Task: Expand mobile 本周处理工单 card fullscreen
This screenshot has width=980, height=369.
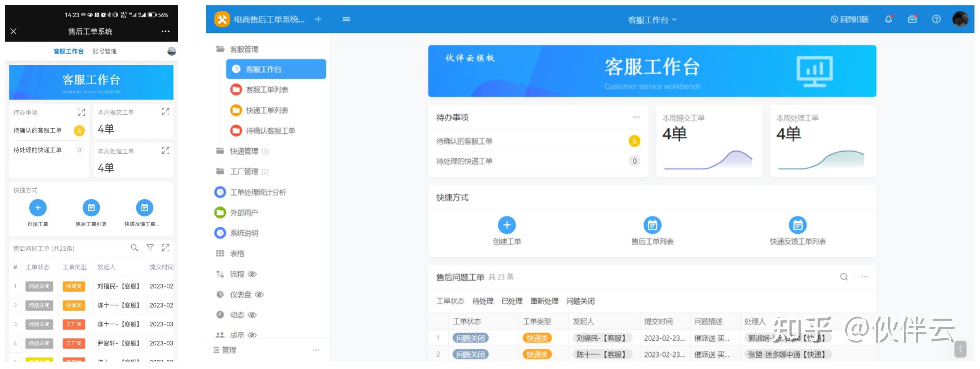Action: (x=166, y=151)
